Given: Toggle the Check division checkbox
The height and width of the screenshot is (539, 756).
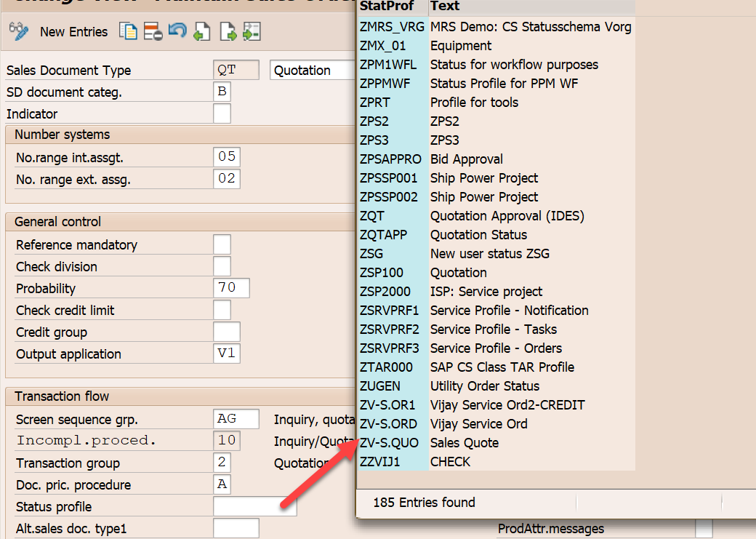Looking at the screenshot, I should pyautogui.click(x=222, y=265).
